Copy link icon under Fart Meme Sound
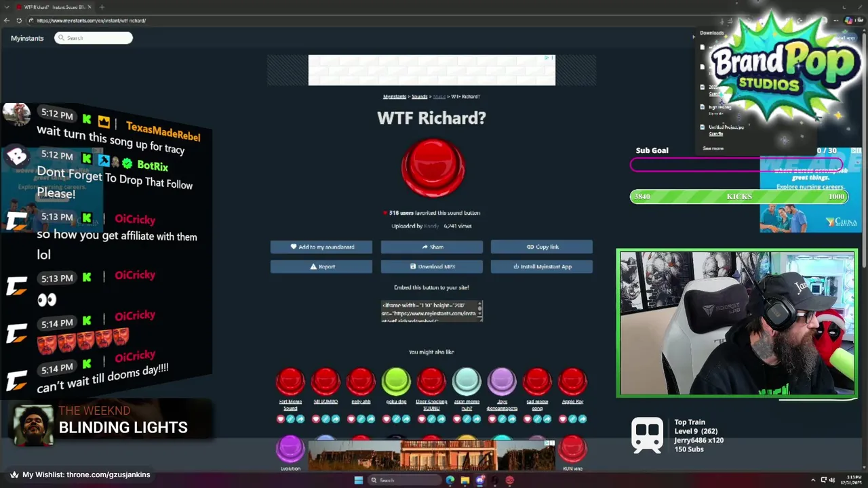Viewport: 868px width, 488px height. coord(290,419)
